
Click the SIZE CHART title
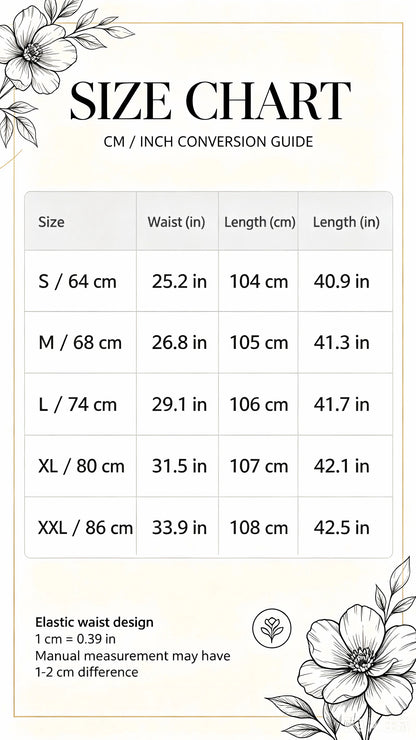[x=210, y=101]
